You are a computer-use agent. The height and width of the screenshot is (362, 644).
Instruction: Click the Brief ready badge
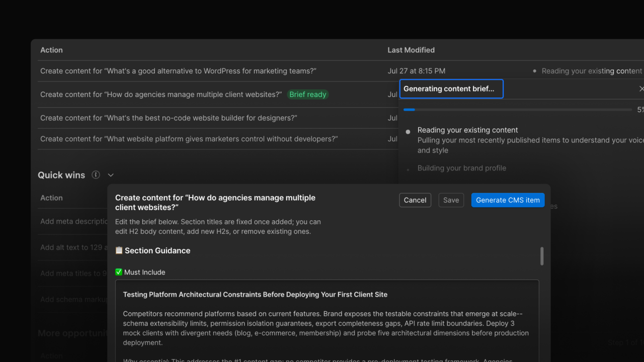(308, 95)
